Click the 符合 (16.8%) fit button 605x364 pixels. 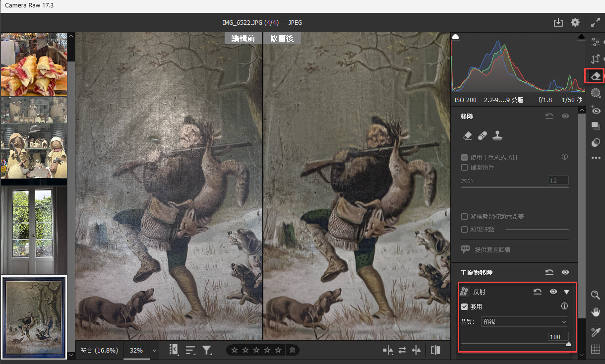(x=99, y=350)
